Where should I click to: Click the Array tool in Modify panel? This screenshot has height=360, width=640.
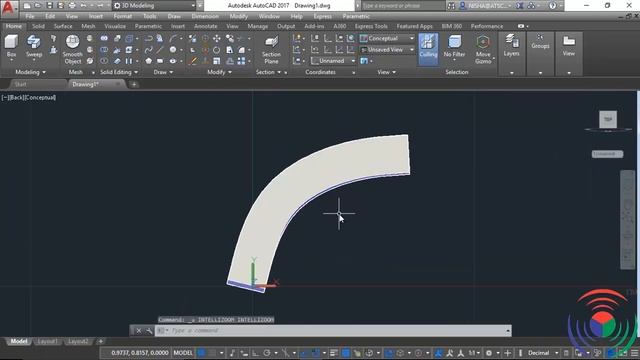(242, 61)
